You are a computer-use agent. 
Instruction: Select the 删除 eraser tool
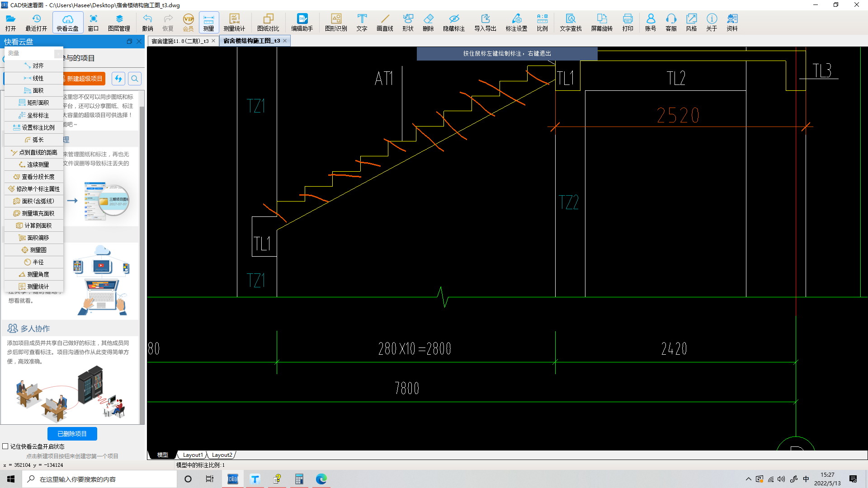[428, 22]
